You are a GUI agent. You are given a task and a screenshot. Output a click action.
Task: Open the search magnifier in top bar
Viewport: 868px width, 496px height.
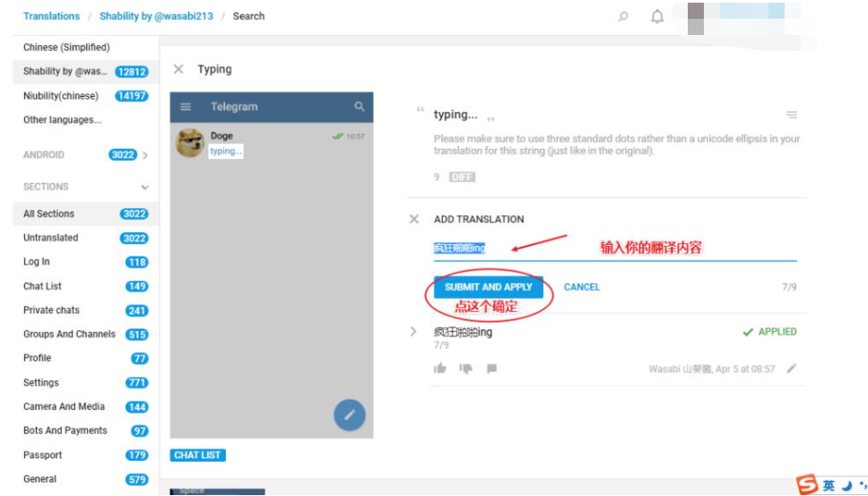click(x=623, y=17)
